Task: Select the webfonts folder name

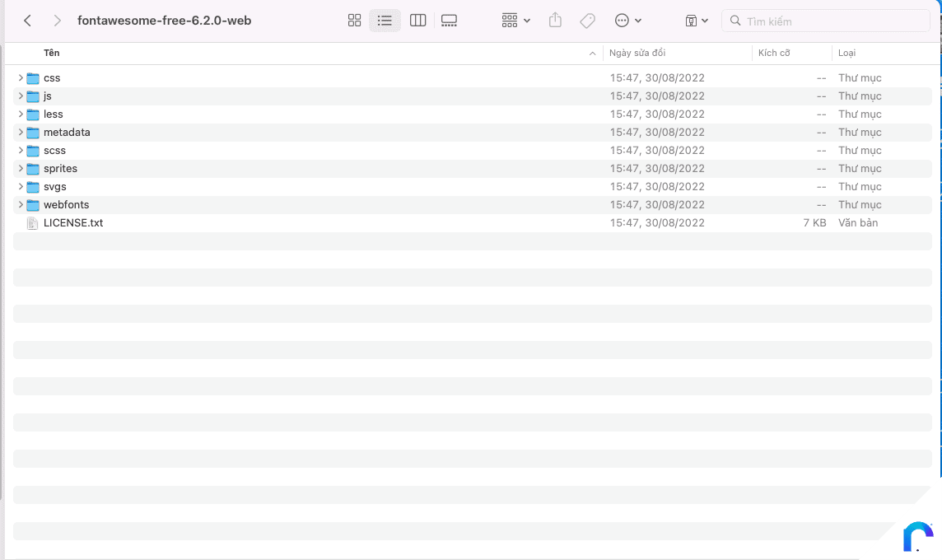Action: [x=66, y=204]
